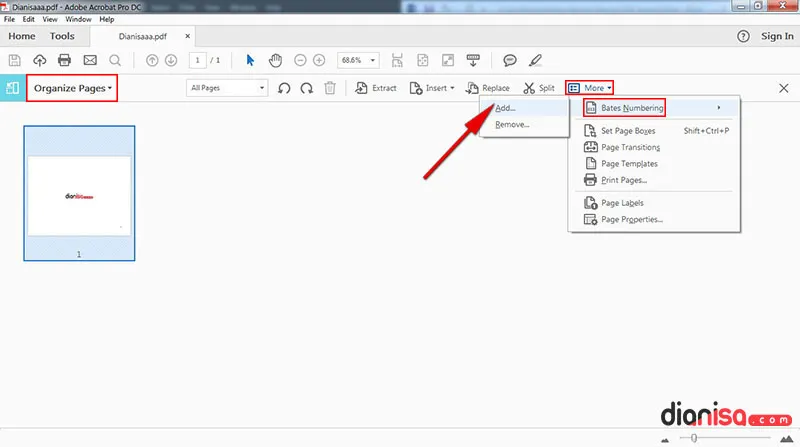Select the Dianisaaa.pdf document tab
800x447 pixels.
coord(142,36)
